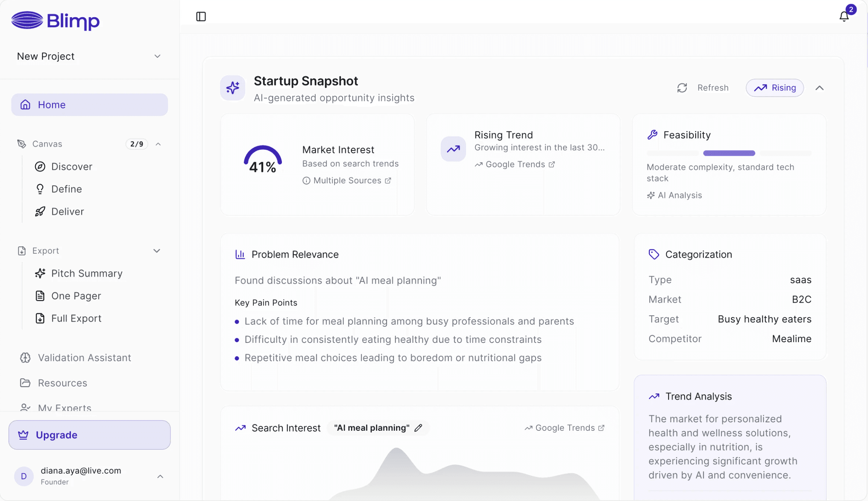Edit the AI meal planning search term

pyautogui.click(x=418, y=428)
